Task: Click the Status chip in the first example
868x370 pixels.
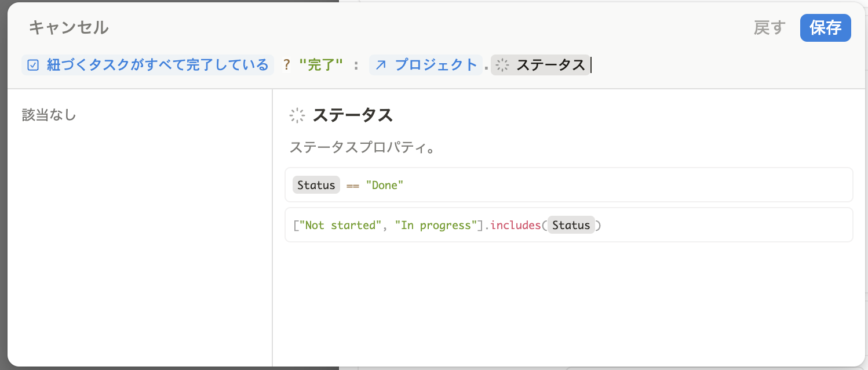Action: pos(316,185)
